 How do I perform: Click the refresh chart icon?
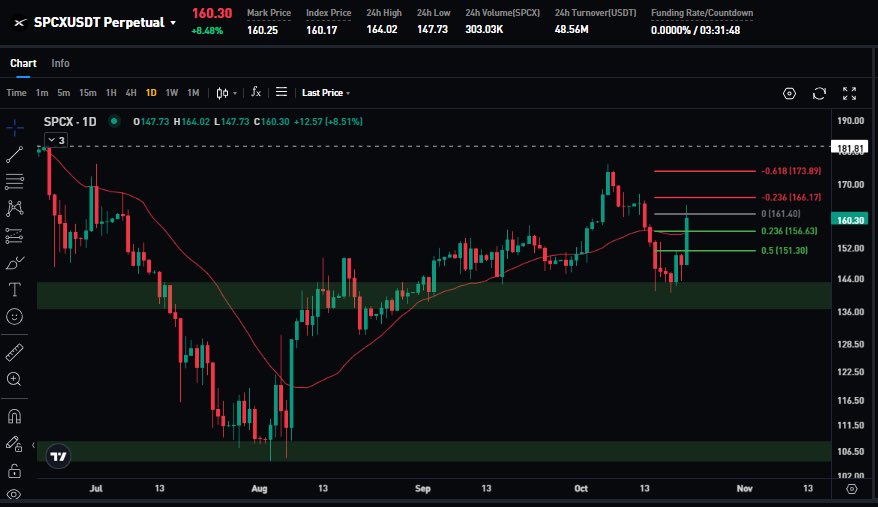tap(819, 94)
